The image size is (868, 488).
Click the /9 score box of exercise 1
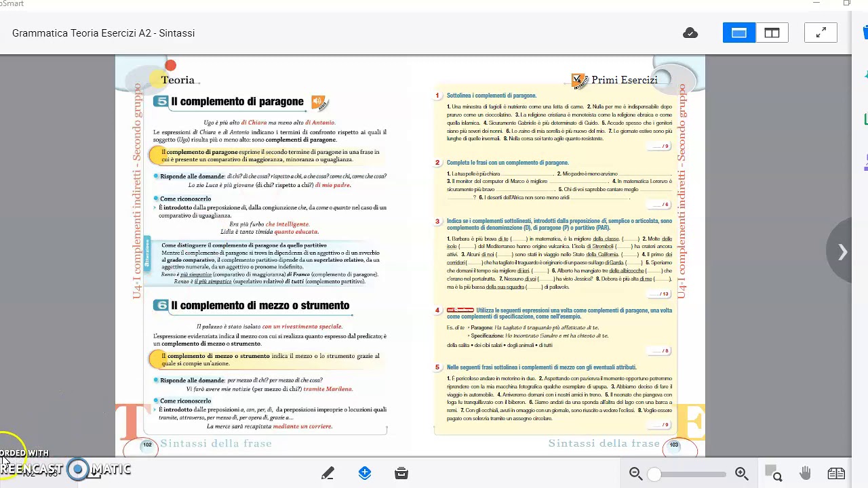(x=658, y=146)
